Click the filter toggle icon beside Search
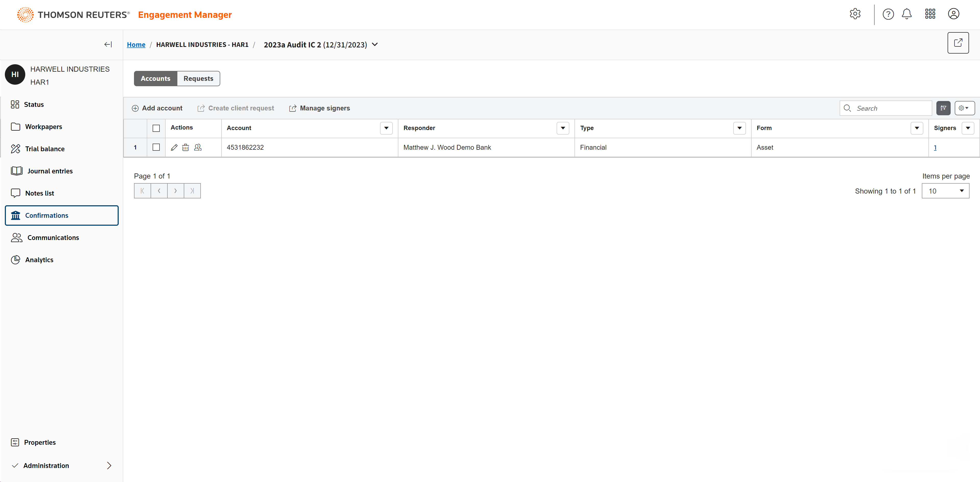Viewport: 980px width, 482px height. click(943, 108)
